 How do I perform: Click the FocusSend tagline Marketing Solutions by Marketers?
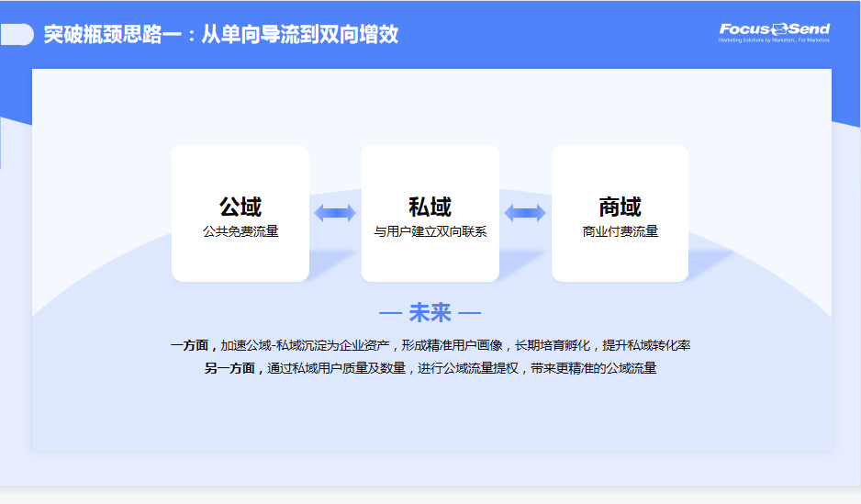774,40
